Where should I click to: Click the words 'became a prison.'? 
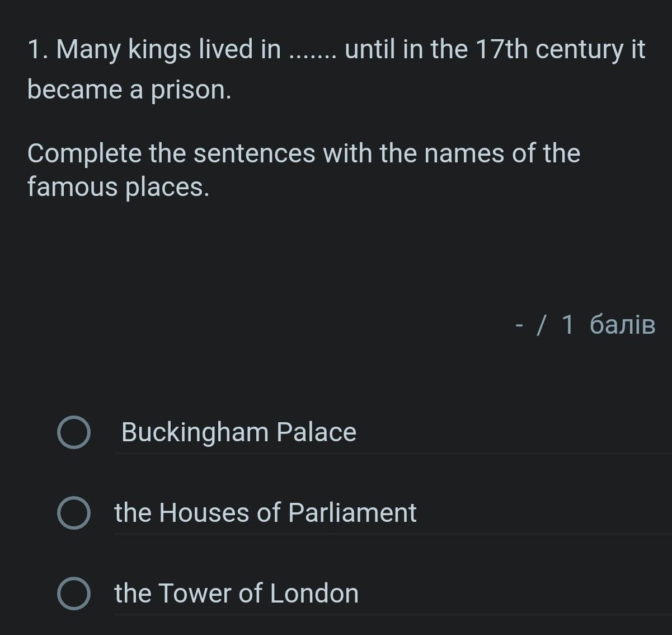click(129, 90)
